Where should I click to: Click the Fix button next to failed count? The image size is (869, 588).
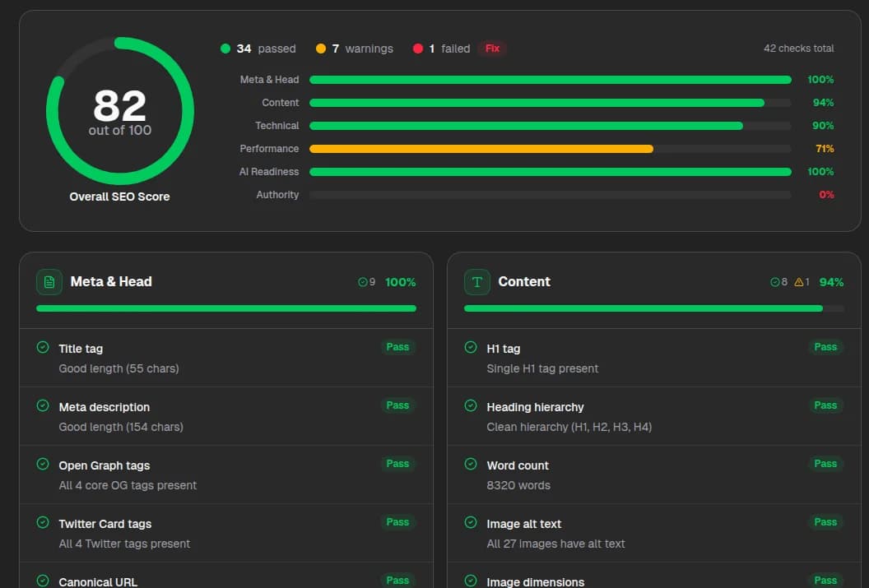point(492,49)
